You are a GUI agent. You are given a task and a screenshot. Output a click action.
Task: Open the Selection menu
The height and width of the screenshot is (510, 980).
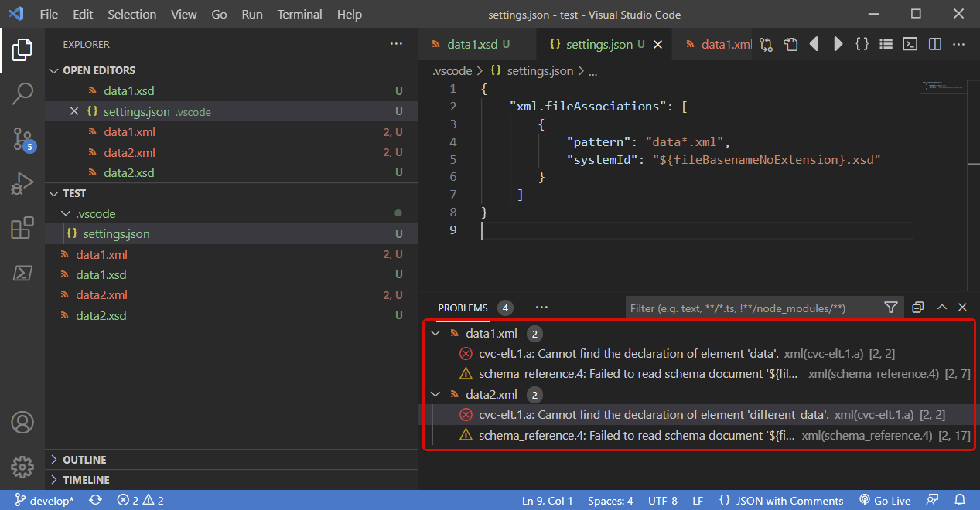point(131,14)
